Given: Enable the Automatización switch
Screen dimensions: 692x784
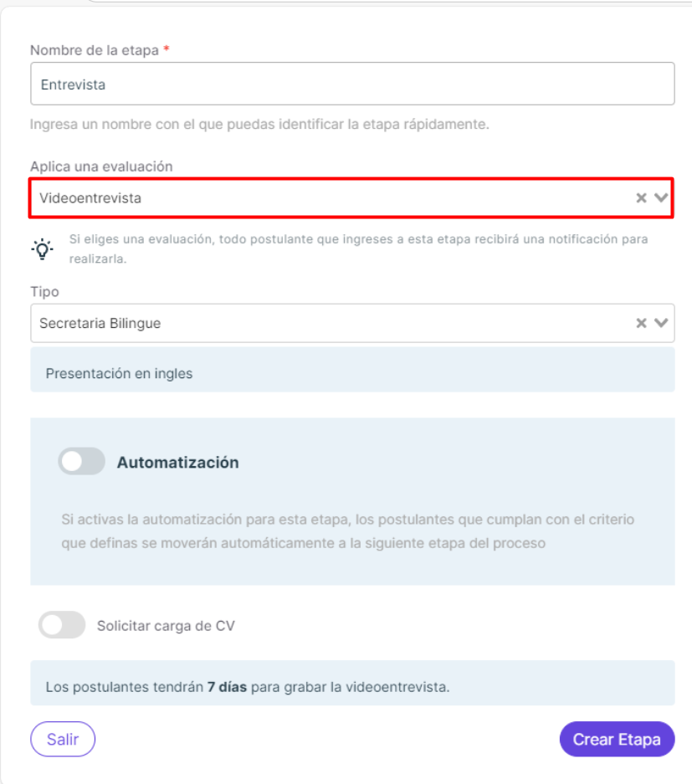Looking at the screenshot, I should pos(81,462).
